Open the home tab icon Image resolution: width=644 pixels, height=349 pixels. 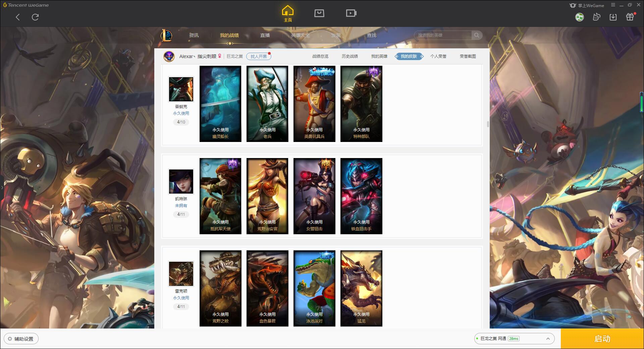pos(288,14)
